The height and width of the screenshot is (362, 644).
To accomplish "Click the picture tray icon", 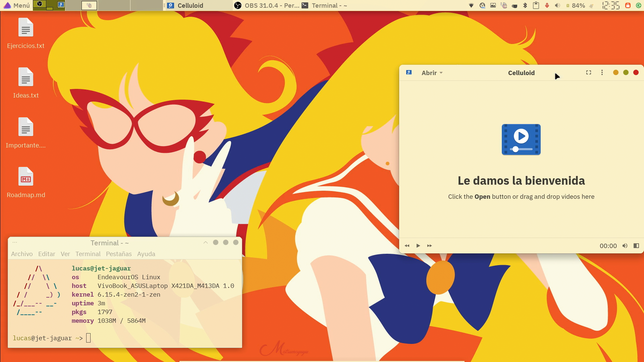I will 493,5.
